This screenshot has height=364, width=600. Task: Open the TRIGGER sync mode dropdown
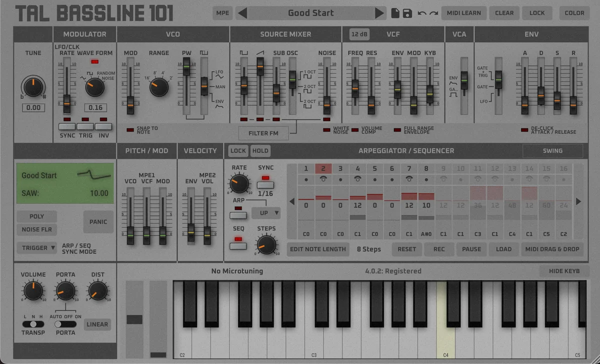[x=38, y=248]
